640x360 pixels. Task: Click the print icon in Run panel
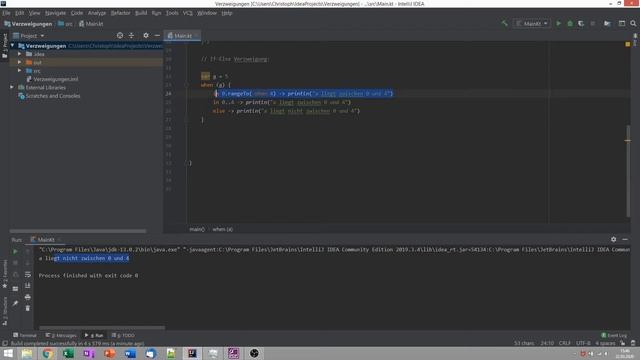pyautogui.click(x=28, y=297)
